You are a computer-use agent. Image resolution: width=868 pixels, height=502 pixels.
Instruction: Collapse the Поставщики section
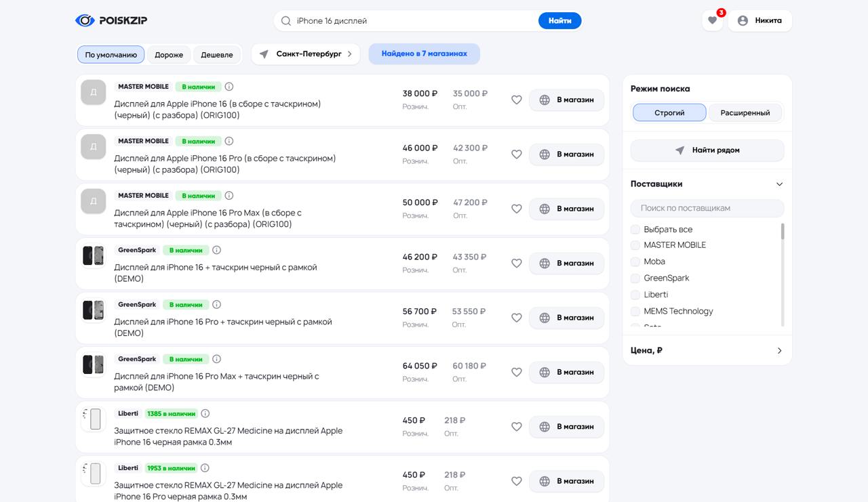click(x=779, y=184)
